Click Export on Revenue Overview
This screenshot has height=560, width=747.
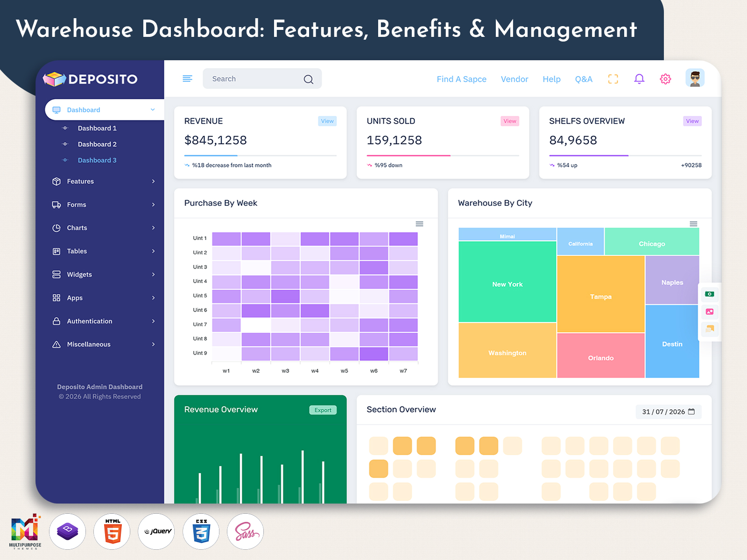pyautogui.click(x=323, y=410)
